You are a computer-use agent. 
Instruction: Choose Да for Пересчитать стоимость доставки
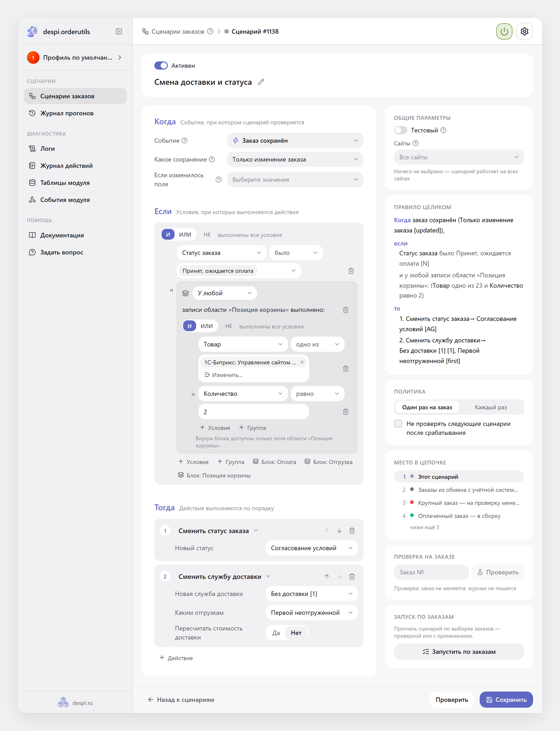point(276,633)
